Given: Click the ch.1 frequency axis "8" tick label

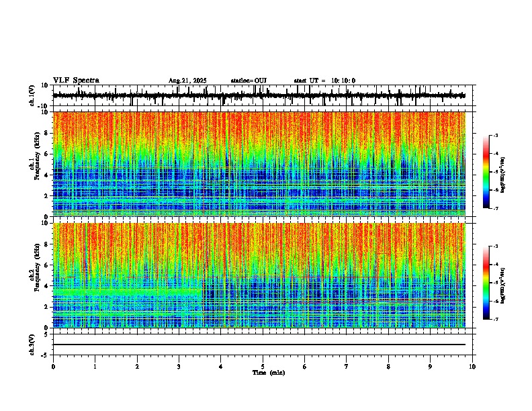Looking at the screenshot, I should click(x=46, y=133).
